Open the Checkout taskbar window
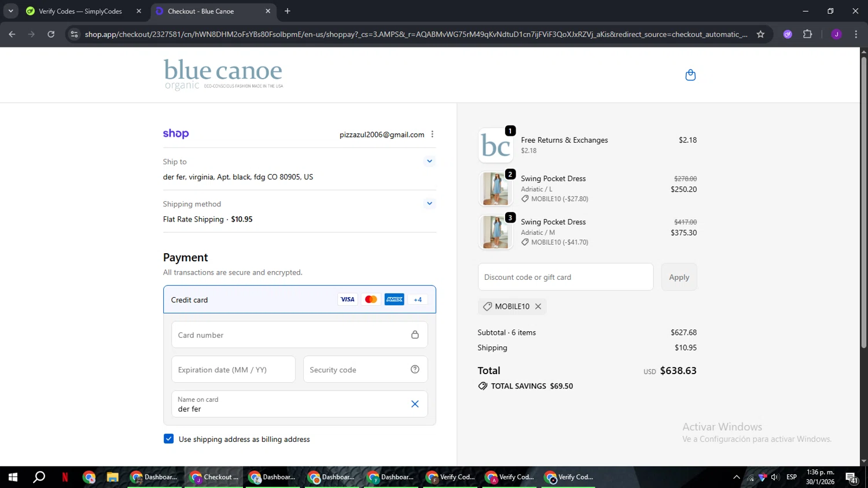The height and width of the screenshot is (488, 868). pyautogui.click(x=214, y=477)
